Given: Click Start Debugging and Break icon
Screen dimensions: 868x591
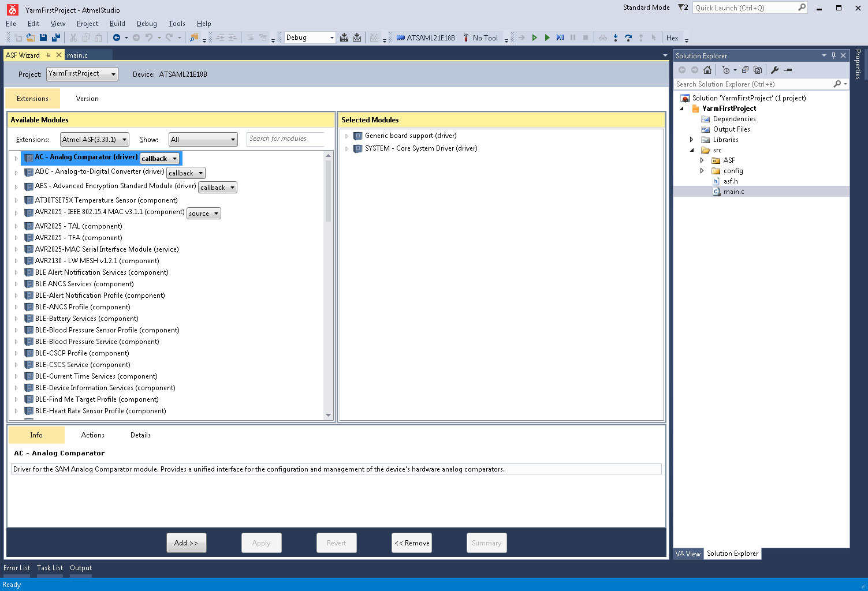Looking at the screenshot, I should [x=560, y=38].
